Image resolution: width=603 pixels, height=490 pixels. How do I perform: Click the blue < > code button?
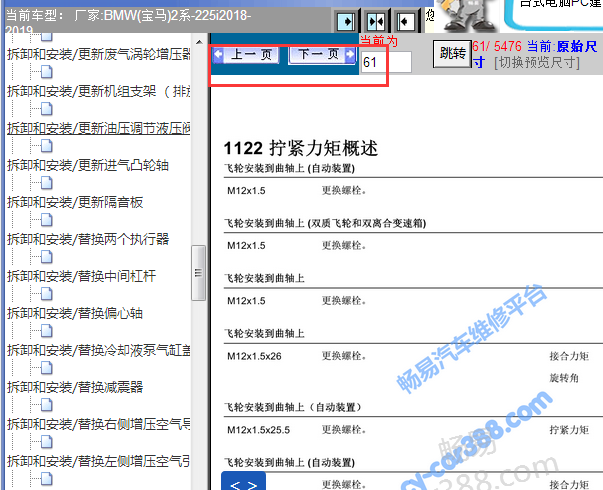pyautogui.click(x=243, y=482)
